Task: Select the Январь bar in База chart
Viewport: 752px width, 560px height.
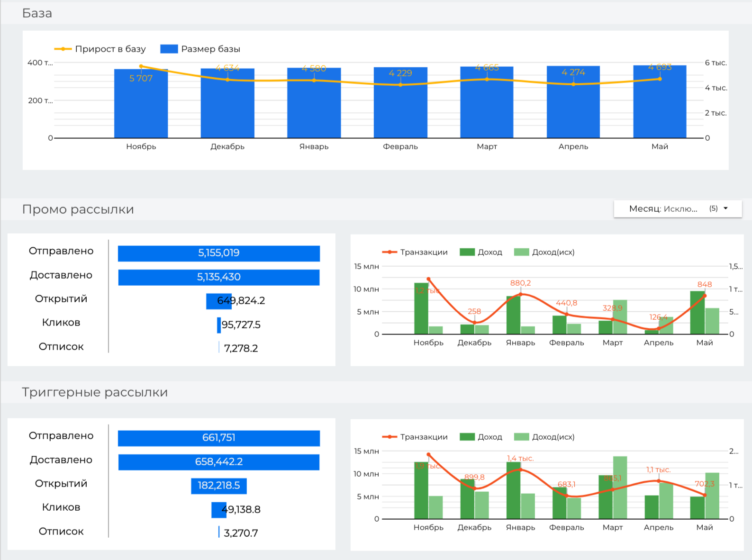Action: (x=314, y=103)
